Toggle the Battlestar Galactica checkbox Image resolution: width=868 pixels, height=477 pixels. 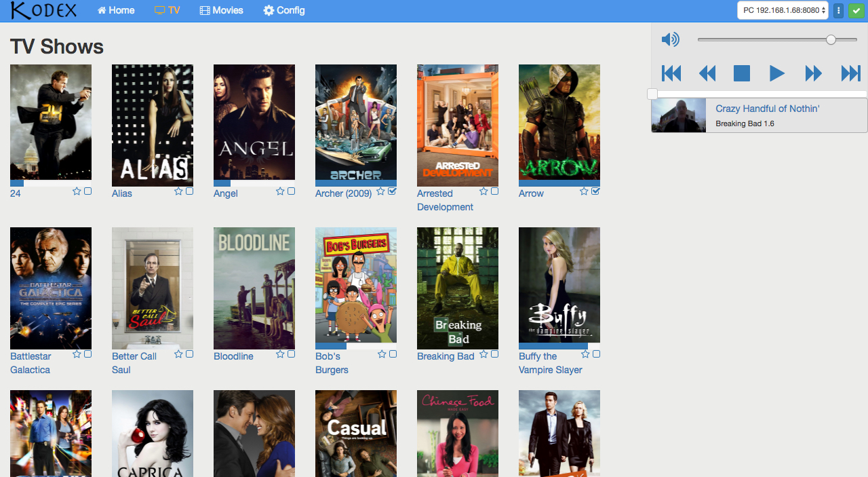(x=87, y=354)
